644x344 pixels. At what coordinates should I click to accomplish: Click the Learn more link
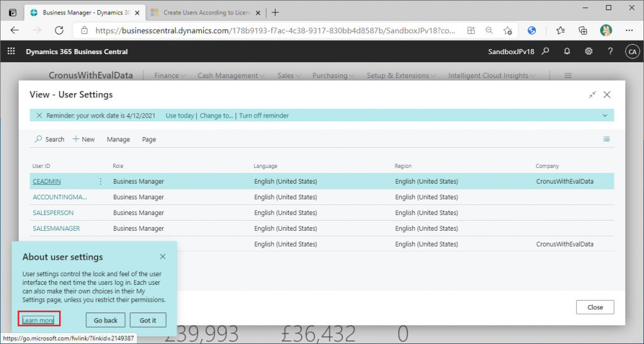coord(38,320)
